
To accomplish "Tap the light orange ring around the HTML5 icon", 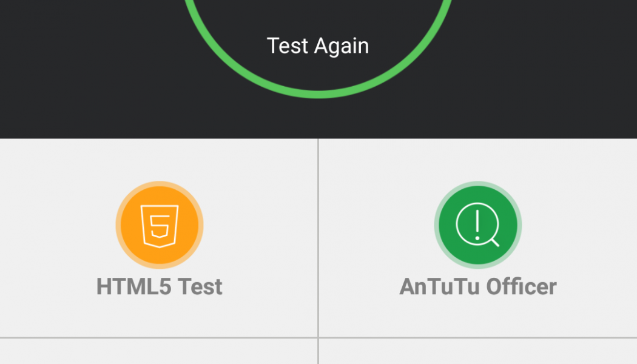I will point(159,184).
